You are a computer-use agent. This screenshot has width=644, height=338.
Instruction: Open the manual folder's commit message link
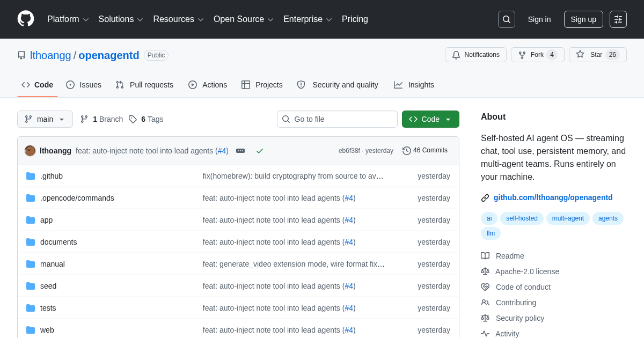[294, 264]
